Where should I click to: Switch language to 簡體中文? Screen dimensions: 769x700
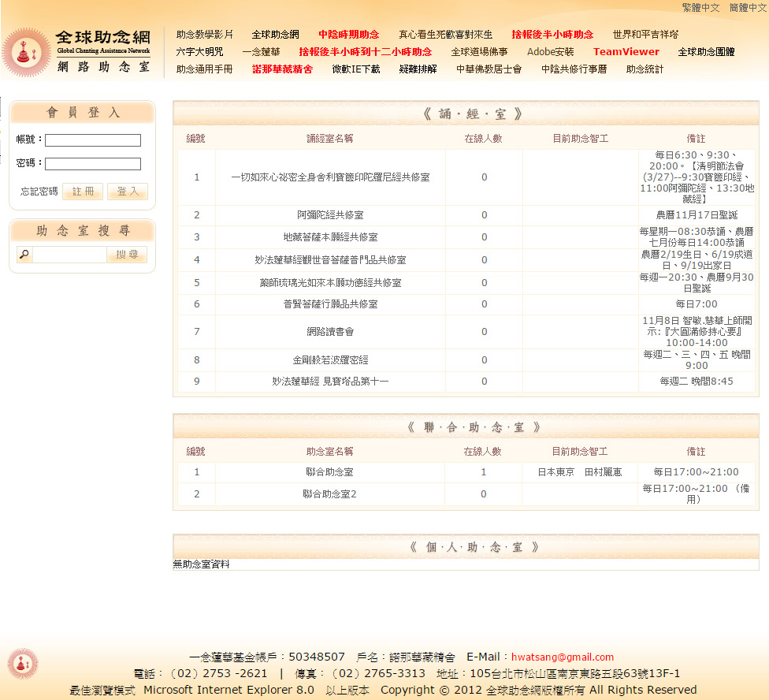tap(748, 7)
